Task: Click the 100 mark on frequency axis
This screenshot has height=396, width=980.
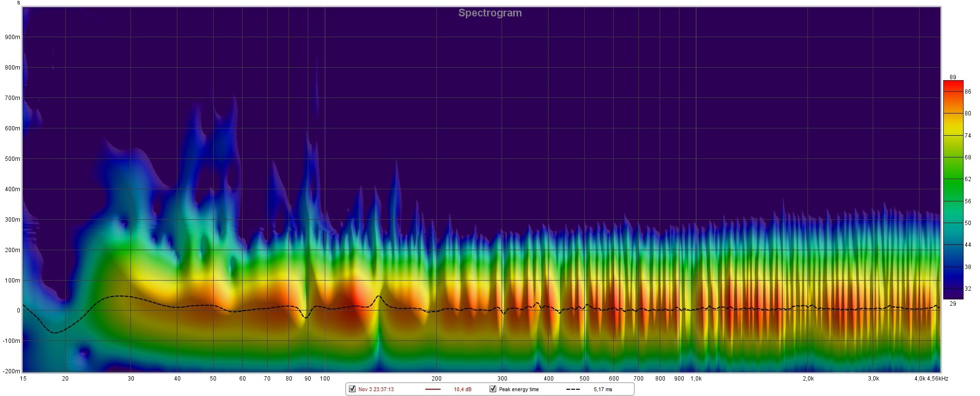Action: pyautogui.click(x=325, y=379)
